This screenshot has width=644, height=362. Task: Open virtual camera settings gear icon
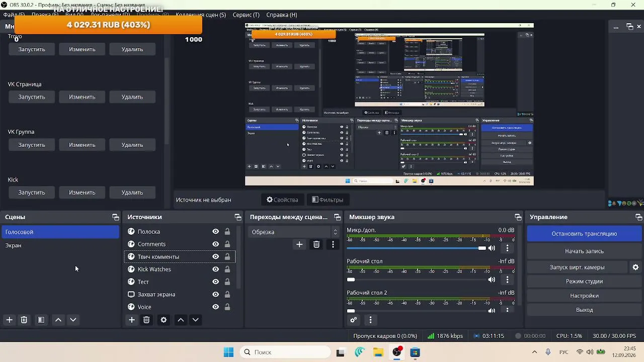coord(635,267)
